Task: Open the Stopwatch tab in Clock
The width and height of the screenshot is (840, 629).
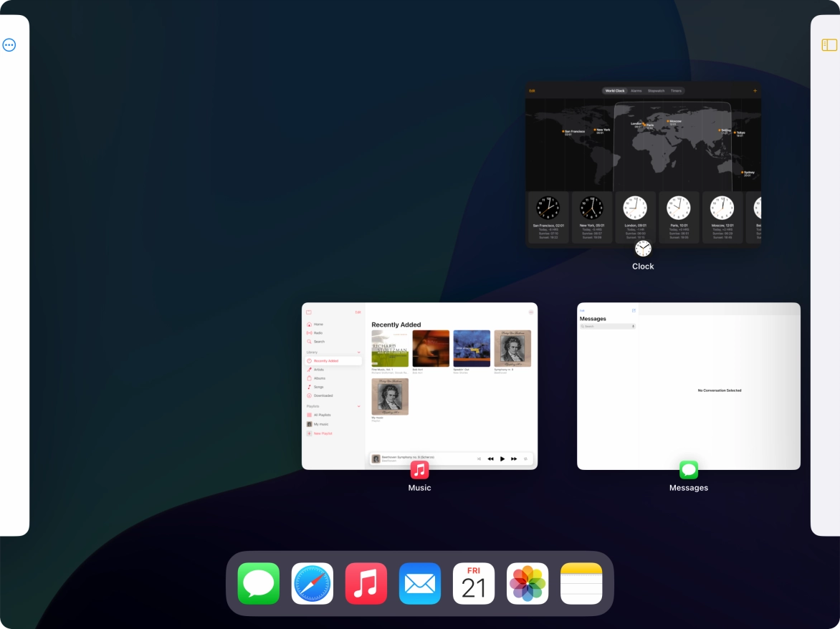Action: click(657, 91)
